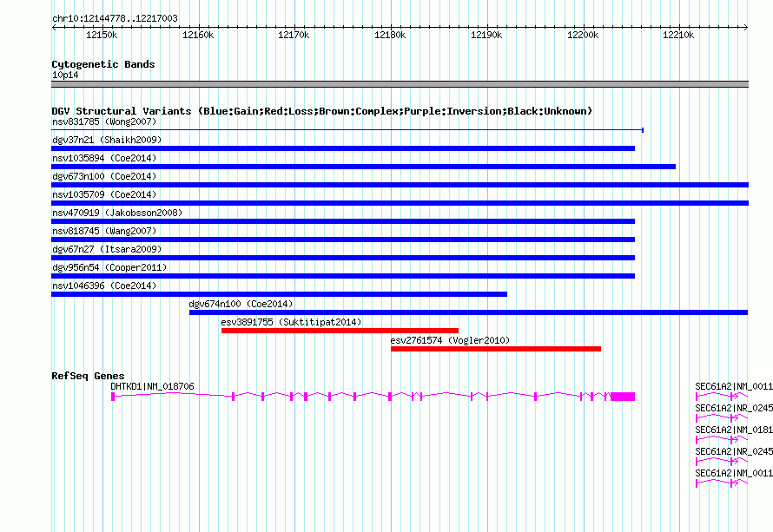
Task: Select variant label nsv1035709 (Coe2014)
Action: pyautogui.click(x=104, y=194)
